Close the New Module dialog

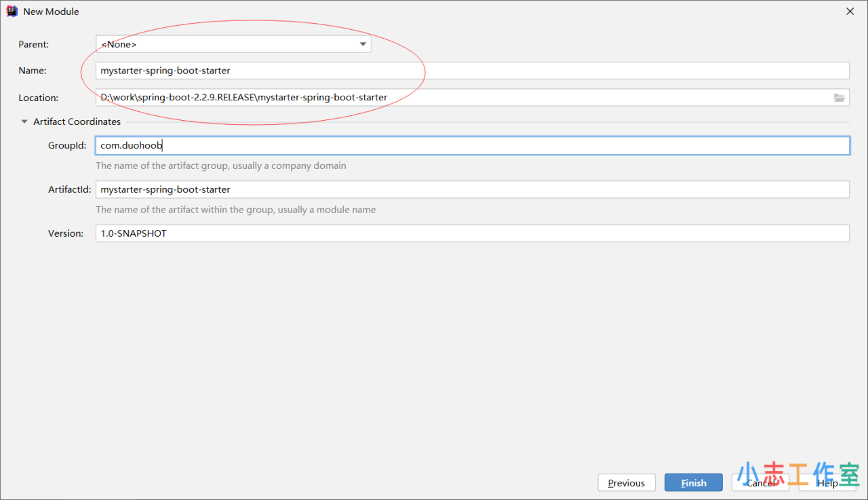point(850,12)
